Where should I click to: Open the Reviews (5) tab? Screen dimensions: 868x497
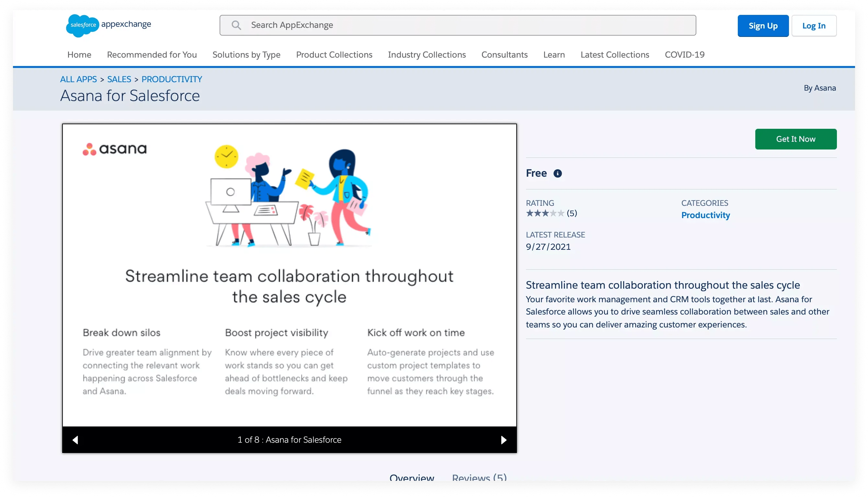coord(479,478)
